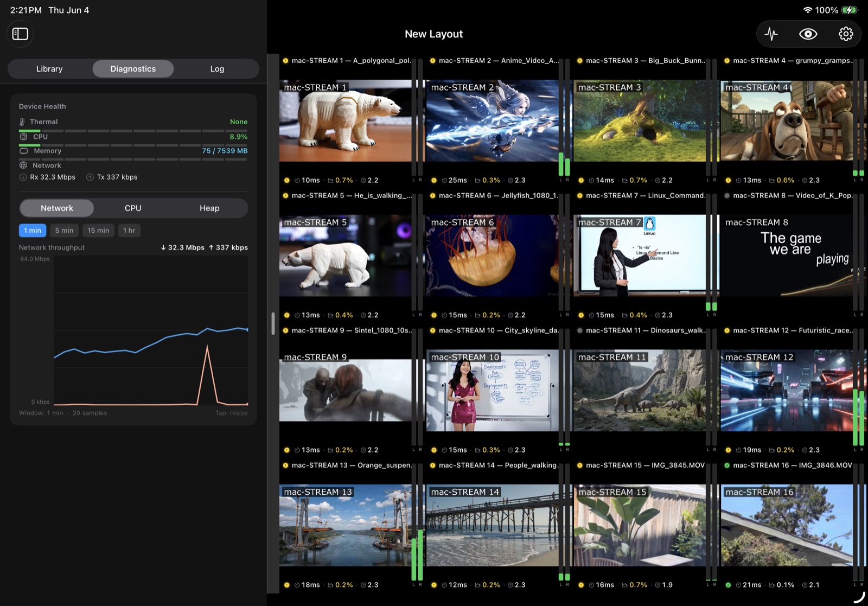Click the date Thu Jun 4 in status bar
Screen dimensions: 868x606
(69, 10)
